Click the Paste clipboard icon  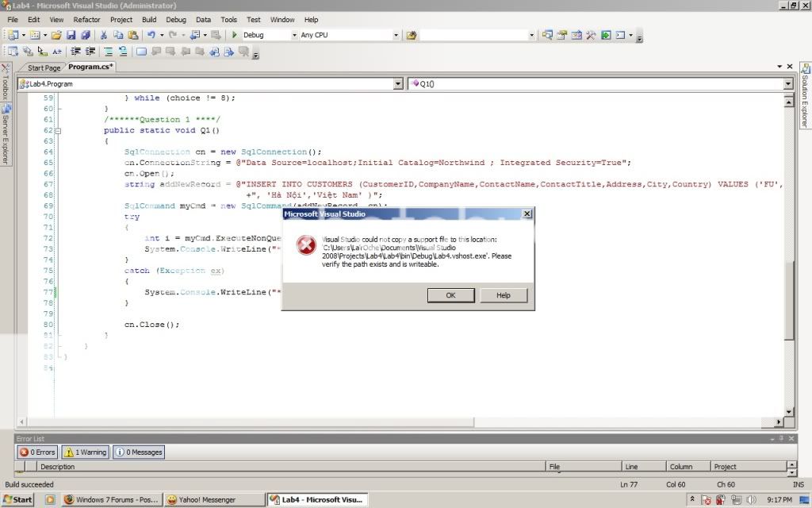132,35
